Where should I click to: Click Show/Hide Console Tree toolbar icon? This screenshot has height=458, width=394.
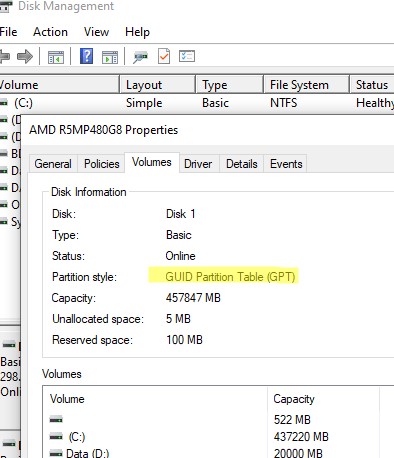pos(56,57)
